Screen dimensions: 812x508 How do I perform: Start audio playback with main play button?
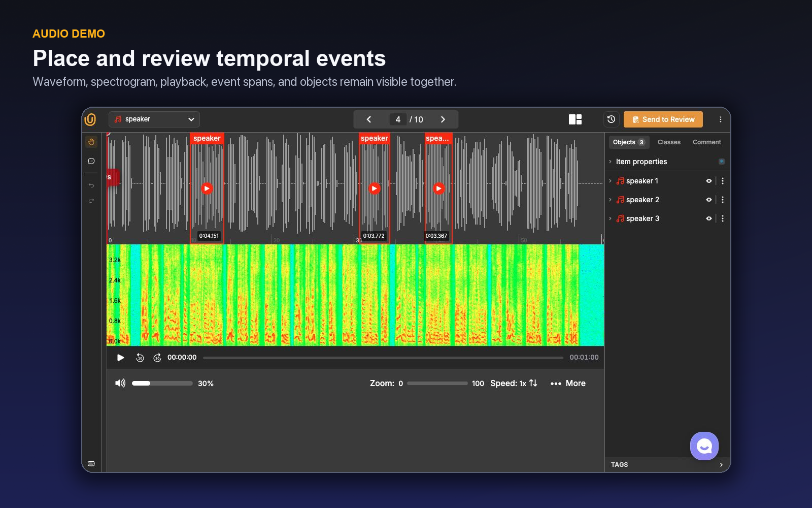[x=120, y=358]
